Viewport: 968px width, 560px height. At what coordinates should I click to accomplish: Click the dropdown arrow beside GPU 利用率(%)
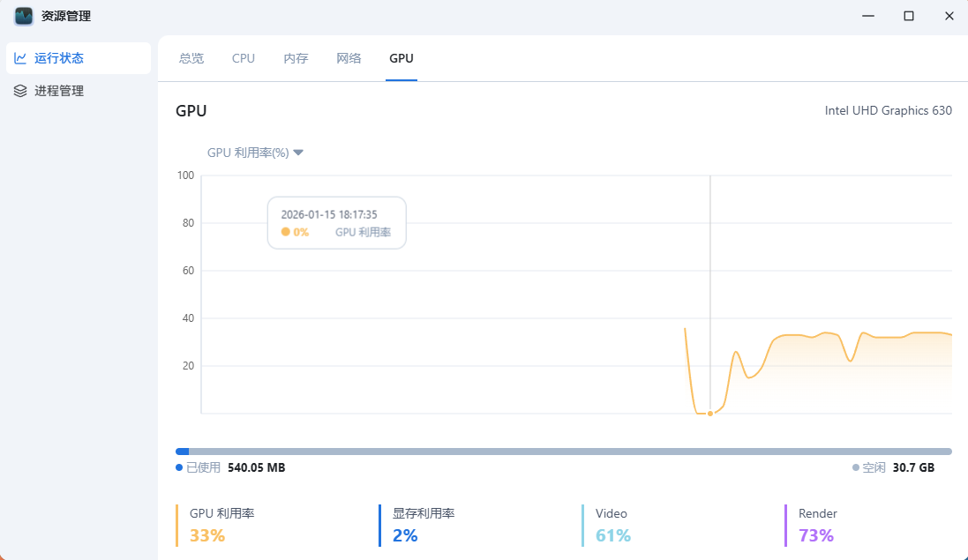click(x=298, y=153)
